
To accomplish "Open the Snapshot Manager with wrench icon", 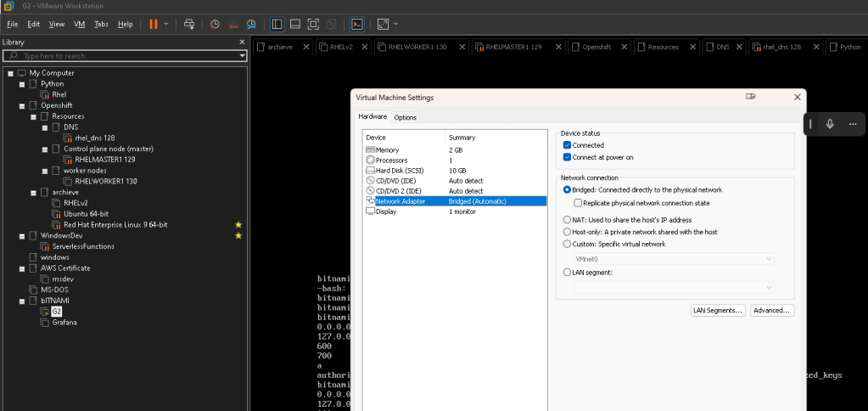I will (x=251, y=24).
